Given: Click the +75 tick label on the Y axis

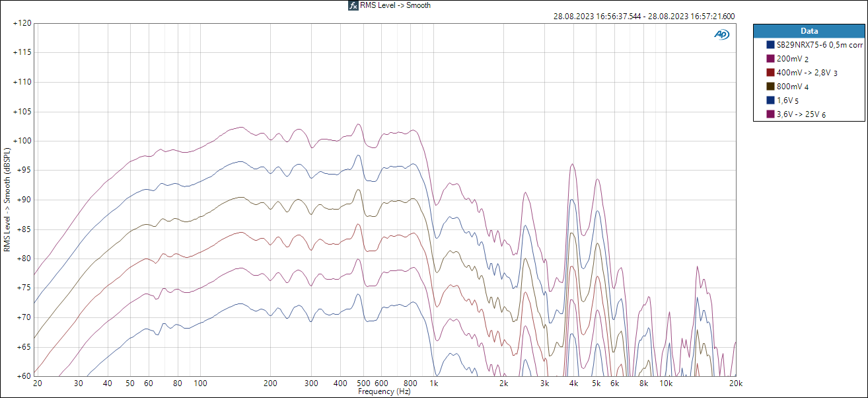Looking at the screenshot, I should (24, 288).
